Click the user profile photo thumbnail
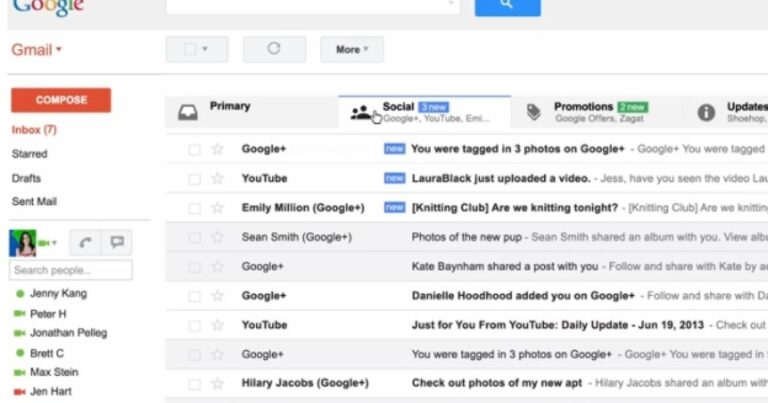Viewport: 768px width, 403px height. pos(23,243)
